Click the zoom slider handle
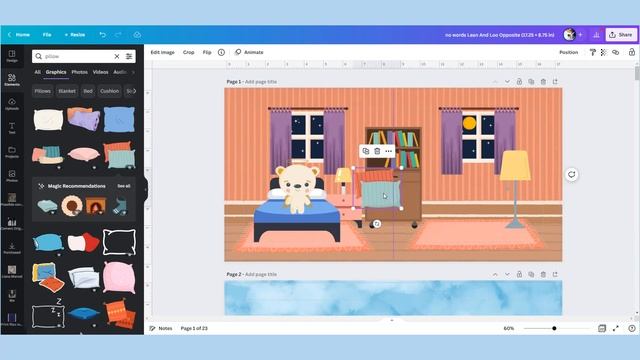 pyautogui.click(x=554, y=328)
